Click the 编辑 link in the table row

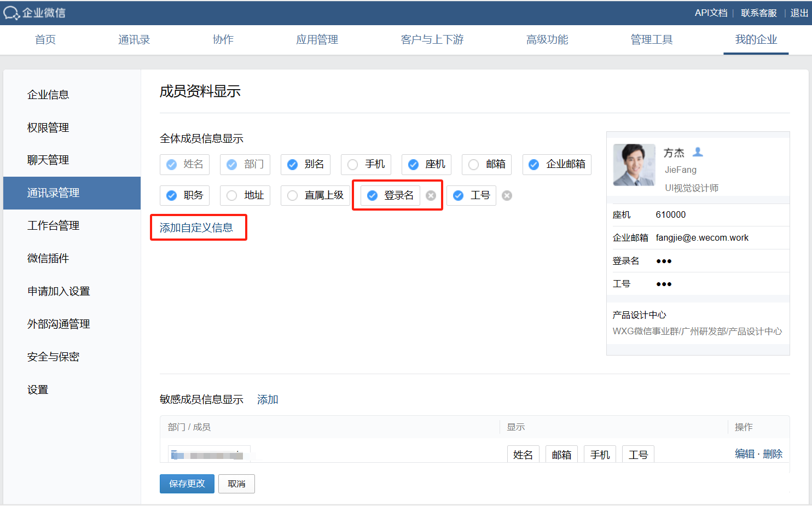(745, 454)
